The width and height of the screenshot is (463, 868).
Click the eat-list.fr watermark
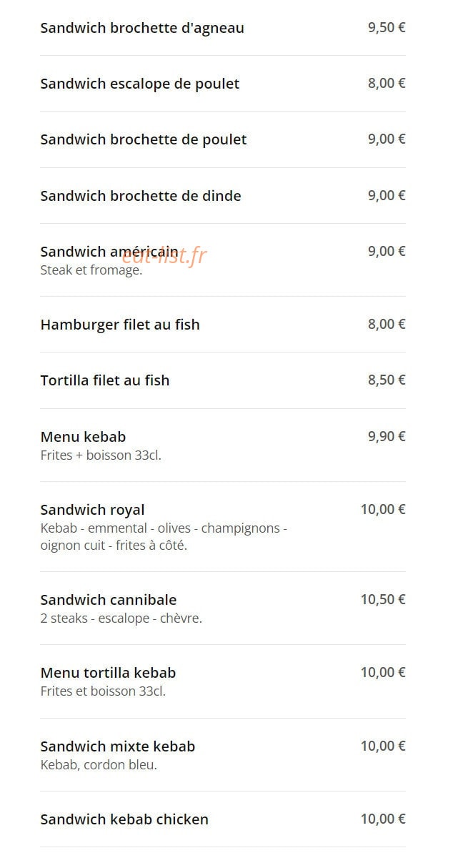(164, 255)
